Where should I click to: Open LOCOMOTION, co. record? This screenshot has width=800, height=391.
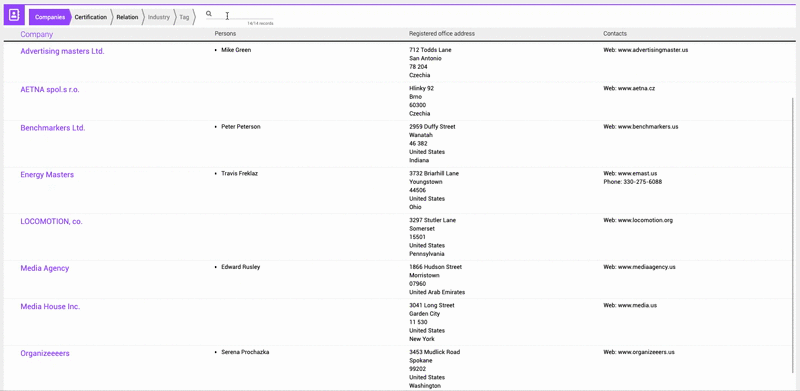[52, 221]
